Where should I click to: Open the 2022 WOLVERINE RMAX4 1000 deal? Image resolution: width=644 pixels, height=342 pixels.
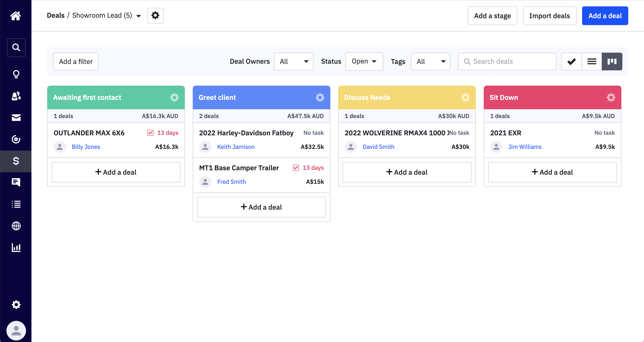click(396, 133)
